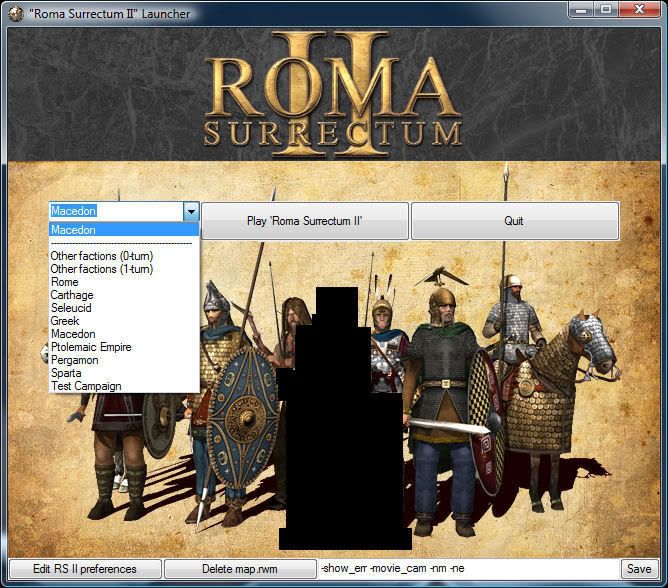Click Play 'Roma Surrectum II' button
This screenshot has height=588, width=668.
(x=304, y=221)
